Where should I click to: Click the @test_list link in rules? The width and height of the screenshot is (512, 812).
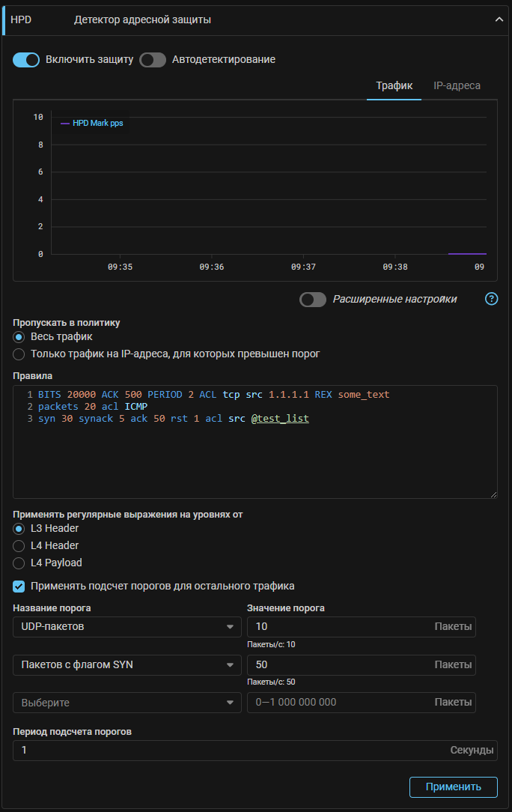click(280, 419)
